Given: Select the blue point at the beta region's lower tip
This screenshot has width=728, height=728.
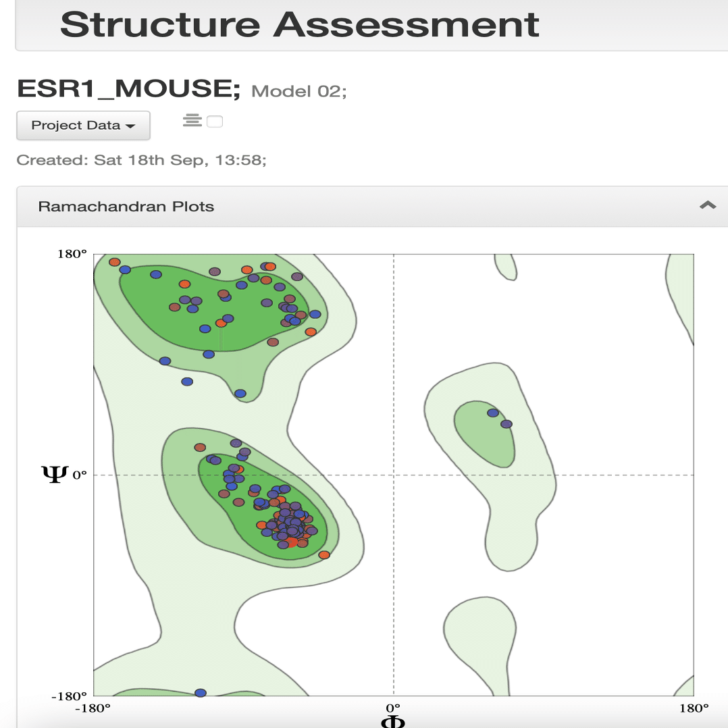Looking at the screenshot, I should click(240, 393).
